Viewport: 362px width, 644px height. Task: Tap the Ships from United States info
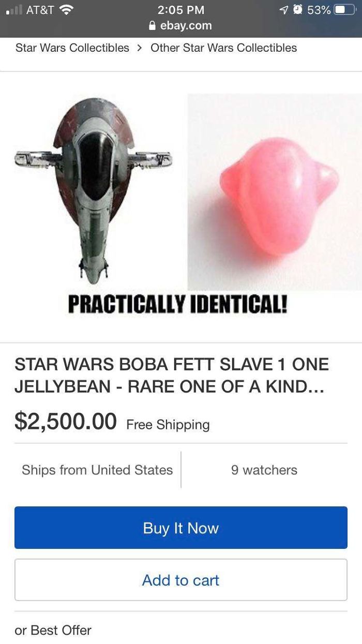point(97,470)
